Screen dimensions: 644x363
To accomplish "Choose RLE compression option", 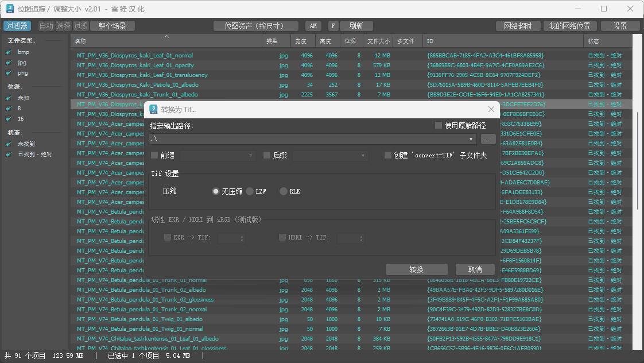I will pyautogui.click(x=283, y=191).
